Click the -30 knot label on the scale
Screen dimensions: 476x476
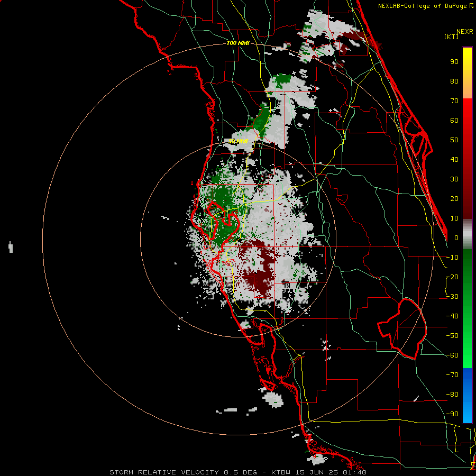[452, 297]
